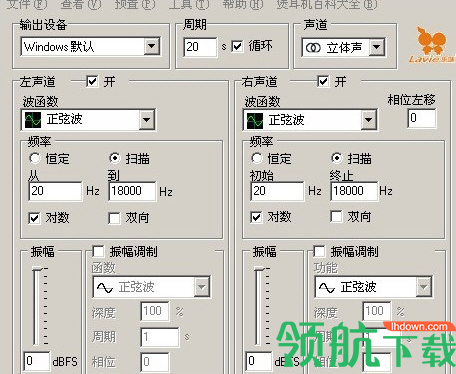Open the 文件 (F) menu
456x374 pixels.
point(27,4)
